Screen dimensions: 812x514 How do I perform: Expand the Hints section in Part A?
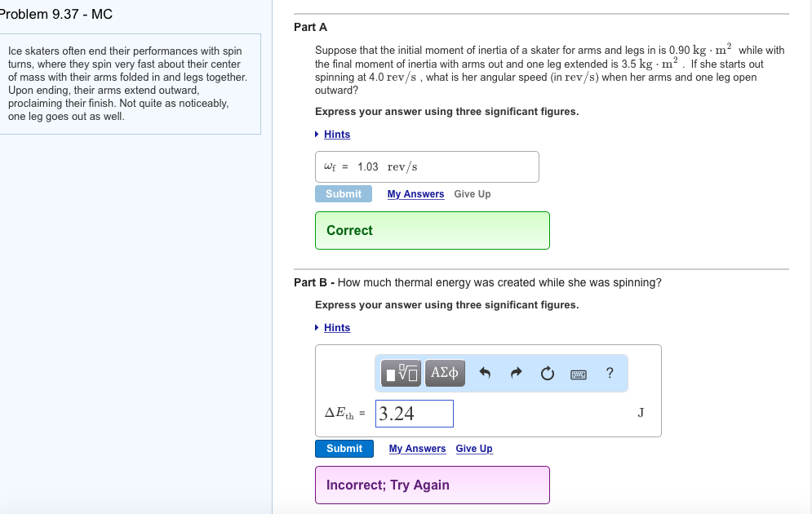coord(336,134)
